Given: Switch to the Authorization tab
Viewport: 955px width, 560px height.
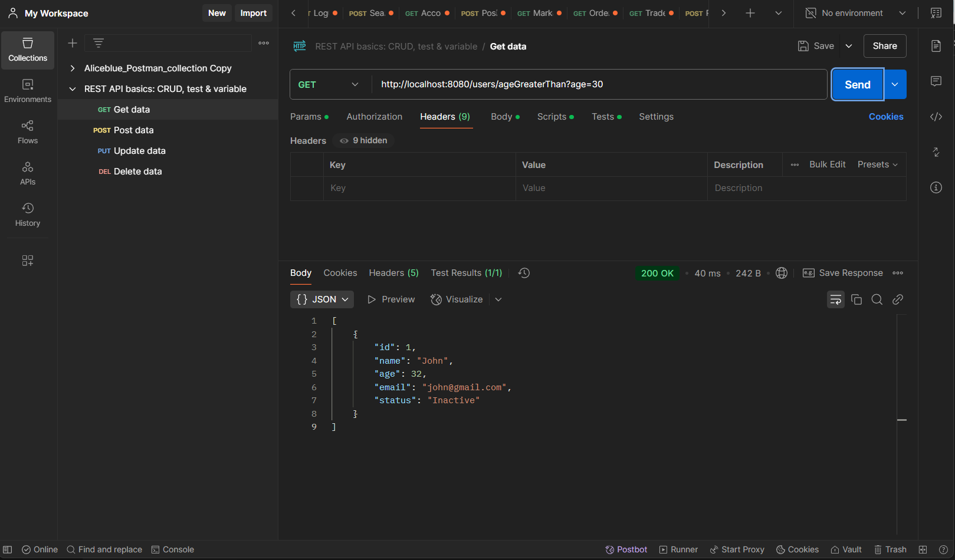Looking at the screenshot, I should click(375, 117).
